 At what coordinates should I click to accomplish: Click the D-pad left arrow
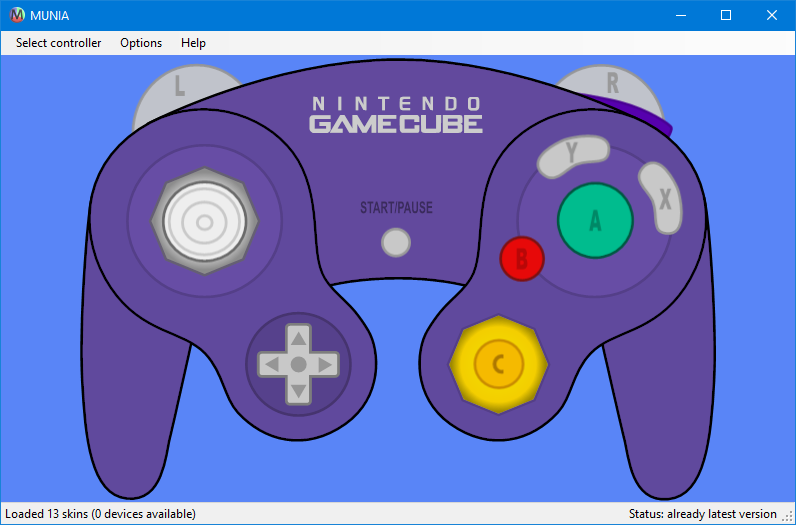pyautogui.click(x=272, y=364)
